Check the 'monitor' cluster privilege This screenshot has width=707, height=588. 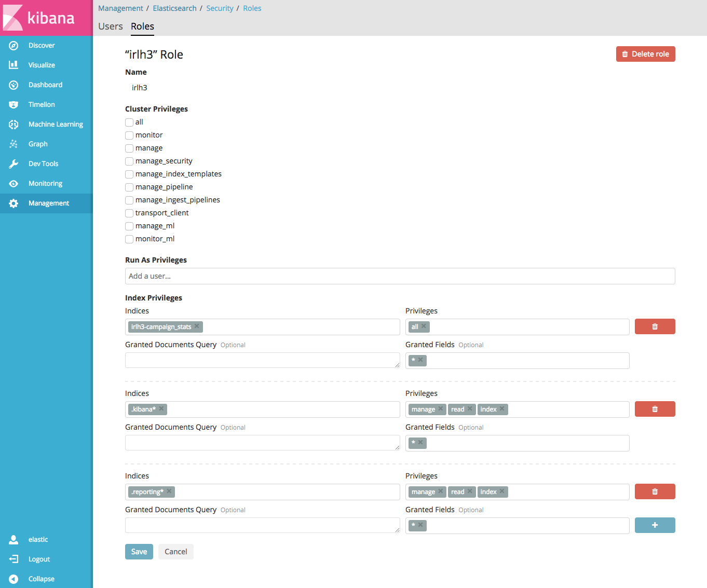point(129,135)
